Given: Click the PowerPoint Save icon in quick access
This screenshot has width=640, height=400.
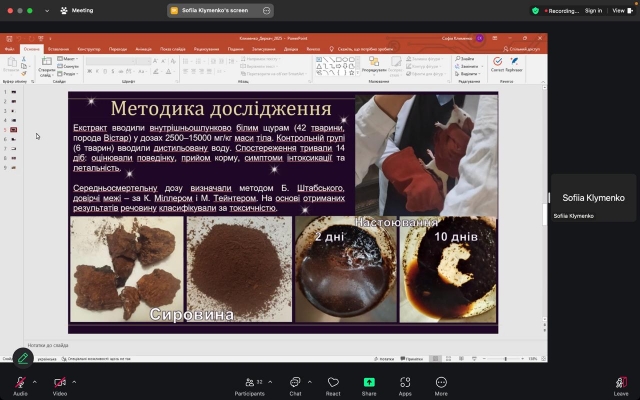Looking at the screenshot, I should click(9, 39).
